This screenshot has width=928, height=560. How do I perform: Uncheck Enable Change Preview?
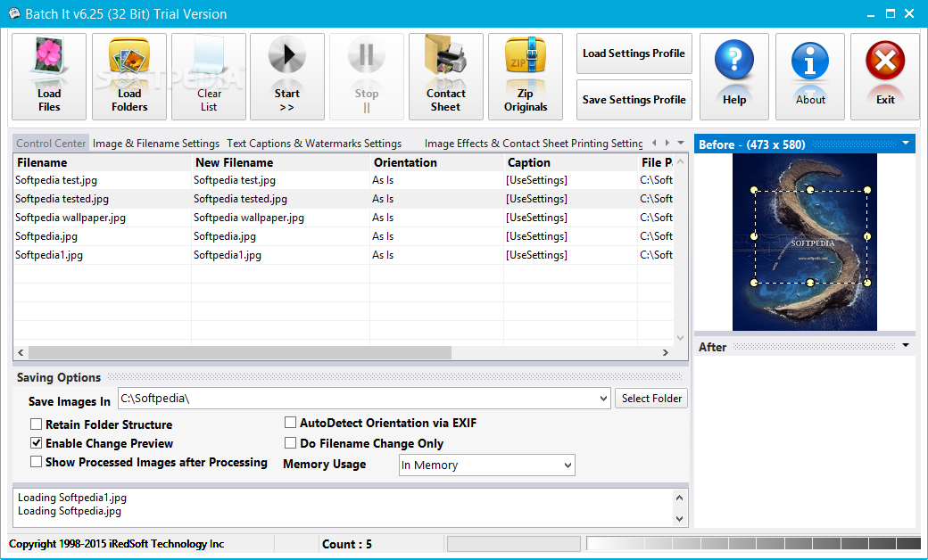[36, 443]
